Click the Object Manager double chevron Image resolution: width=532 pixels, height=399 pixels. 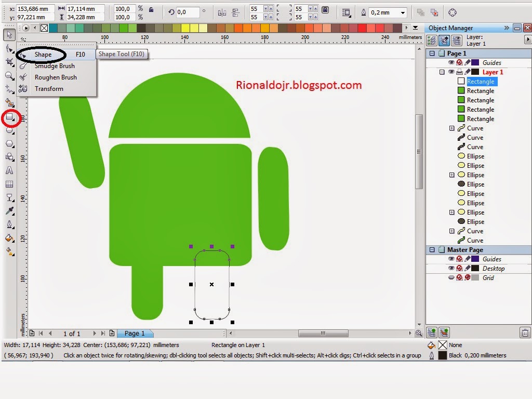coord(507,28)
